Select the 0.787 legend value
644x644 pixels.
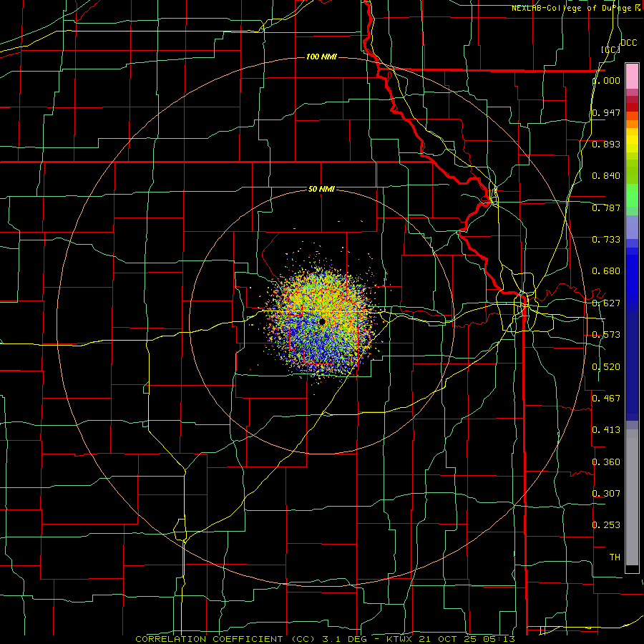pos(606,208)
